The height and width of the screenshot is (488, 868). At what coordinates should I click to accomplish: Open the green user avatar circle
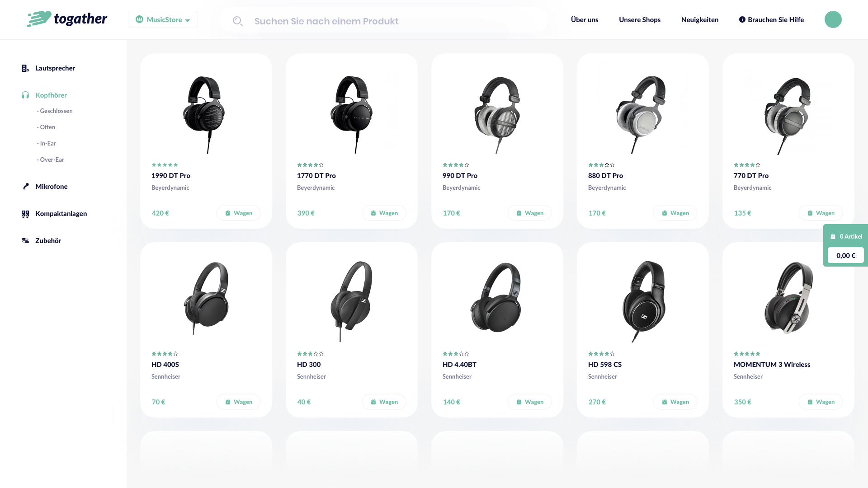point(833,19)
